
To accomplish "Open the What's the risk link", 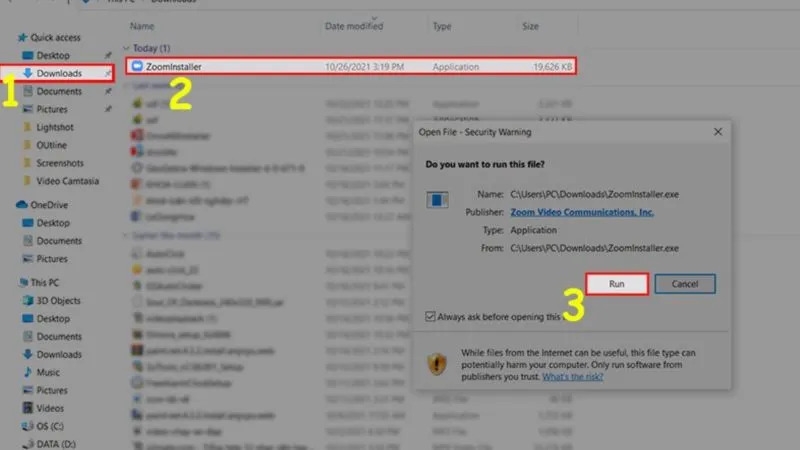I will coord(572,377).
